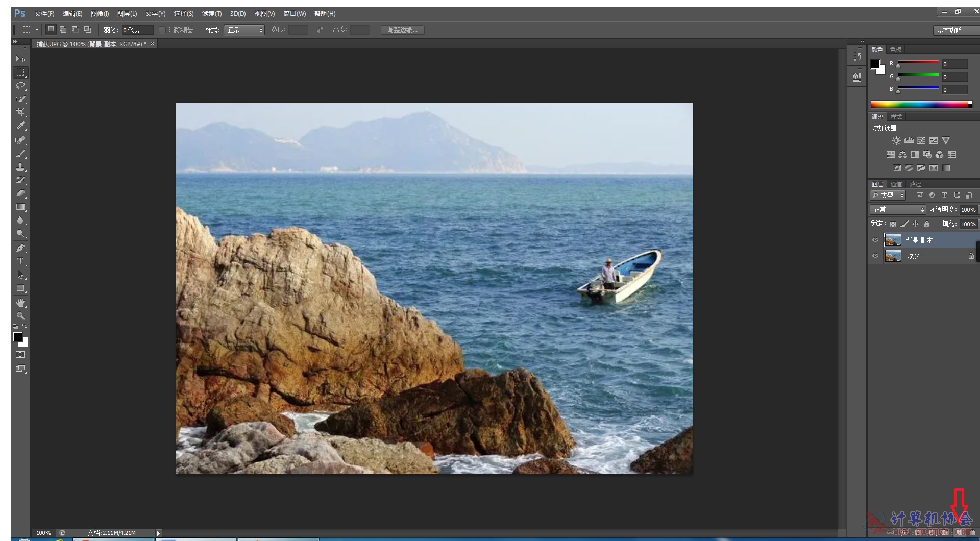Select the Eyedropper tool
The width and height of the screenshot is (980, 541).
(20, 126)
